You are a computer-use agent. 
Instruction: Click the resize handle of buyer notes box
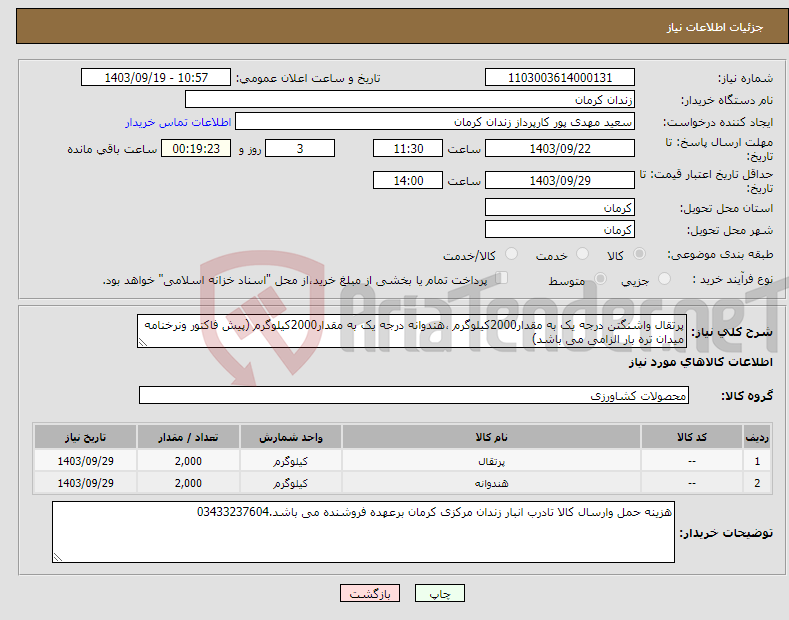coord(58,557)
